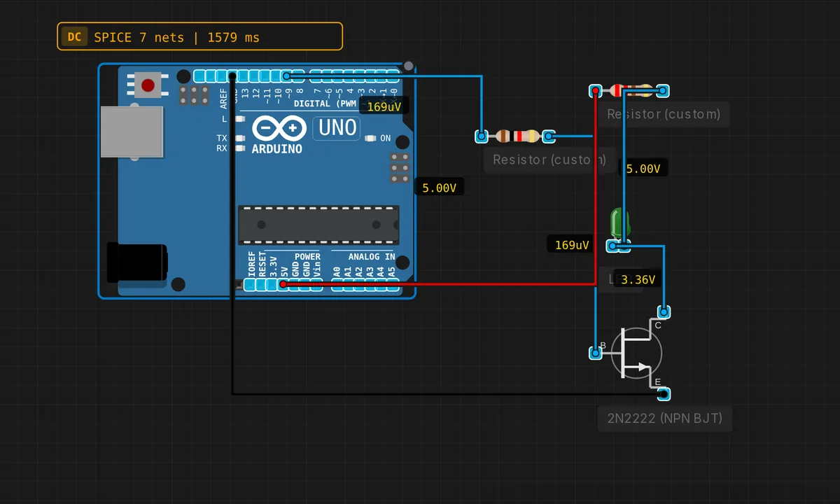Click the POWER board label
The height and width of the screenshot is (504, 840).
307,257
